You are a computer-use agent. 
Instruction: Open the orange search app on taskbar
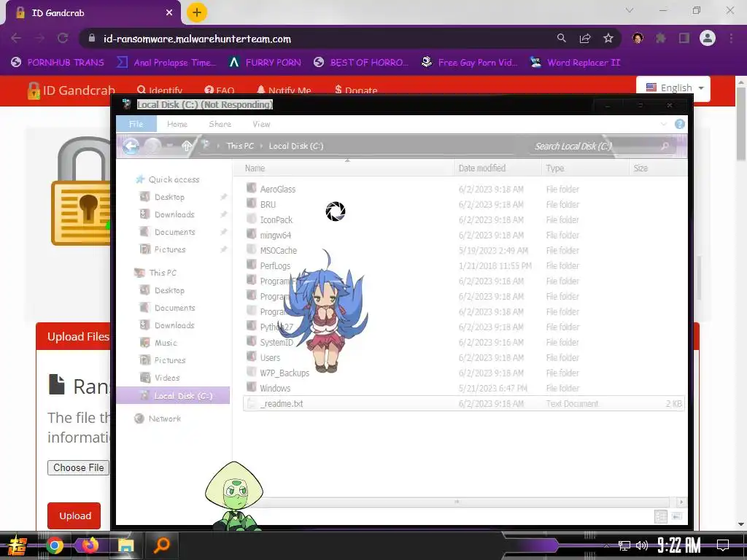click(x=161, y=545)
